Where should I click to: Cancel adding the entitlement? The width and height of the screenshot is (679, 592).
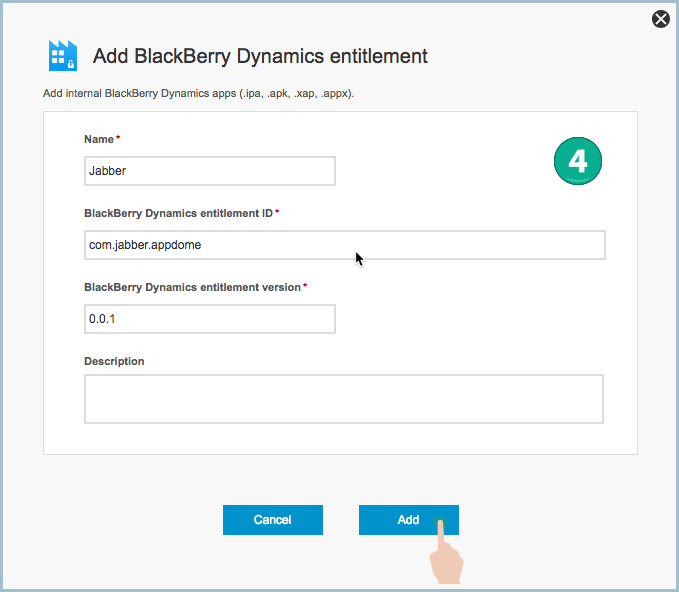tap(273, 520)
